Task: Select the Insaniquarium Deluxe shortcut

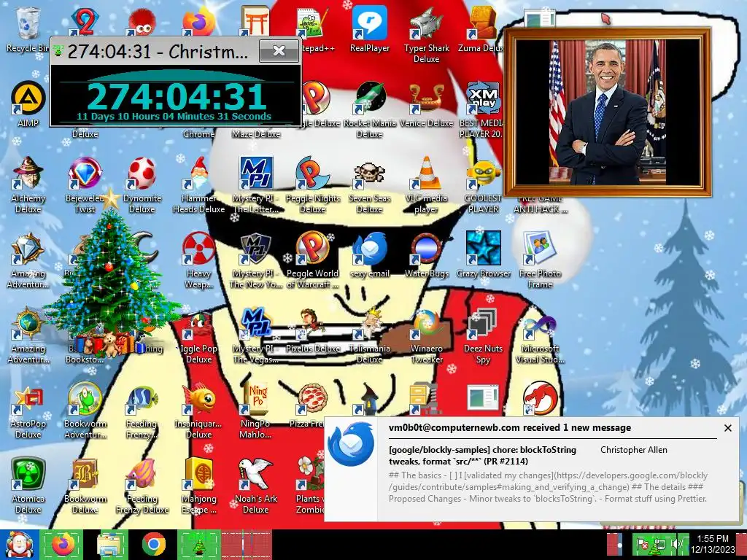Action: pyautogui.click(x=198, y=411)
